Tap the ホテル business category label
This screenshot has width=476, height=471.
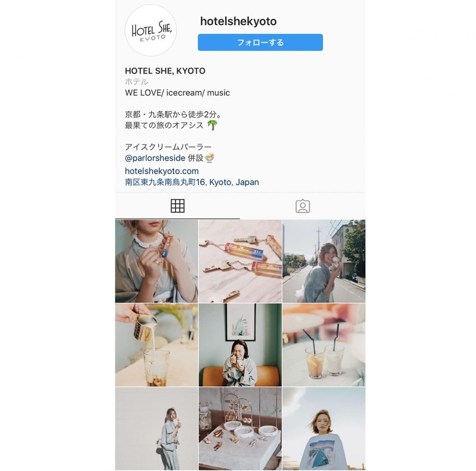(136, 82)
